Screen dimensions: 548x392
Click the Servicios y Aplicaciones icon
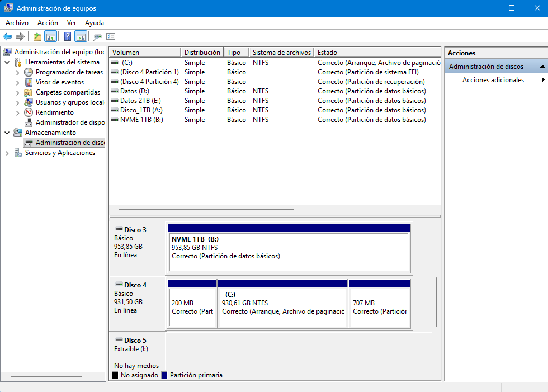(x=18, y=153)
